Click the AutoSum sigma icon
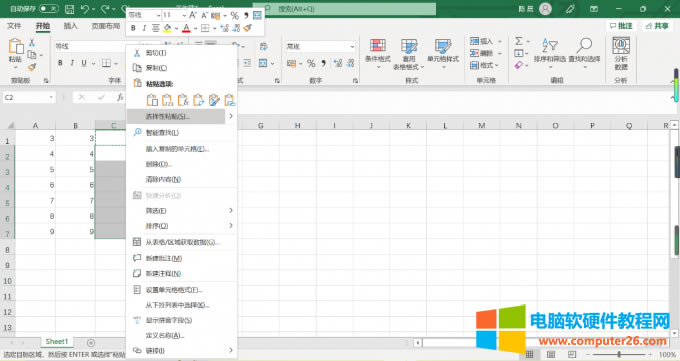 pos(519,41)
